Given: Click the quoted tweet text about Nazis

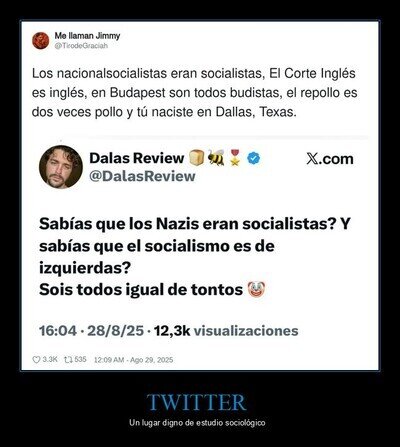Looking at the screenshot, I should click(195, 257).
